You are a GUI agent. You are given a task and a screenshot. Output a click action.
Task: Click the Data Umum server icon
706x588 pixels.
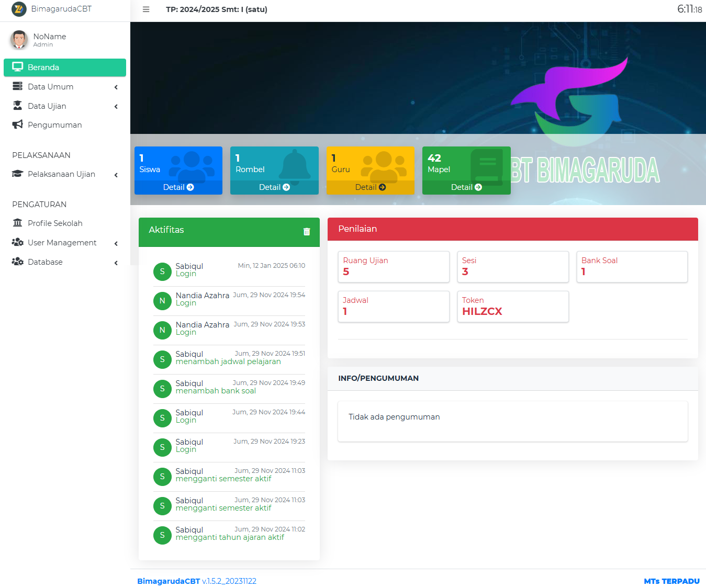coord(17,86)
